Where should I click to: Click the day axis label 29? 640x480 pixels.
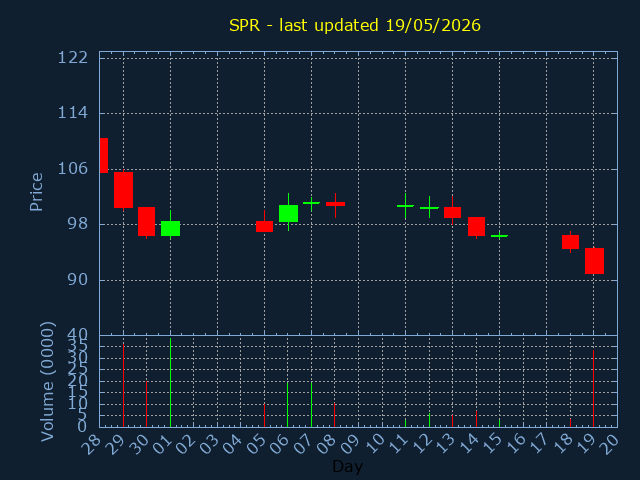point(115,444)
